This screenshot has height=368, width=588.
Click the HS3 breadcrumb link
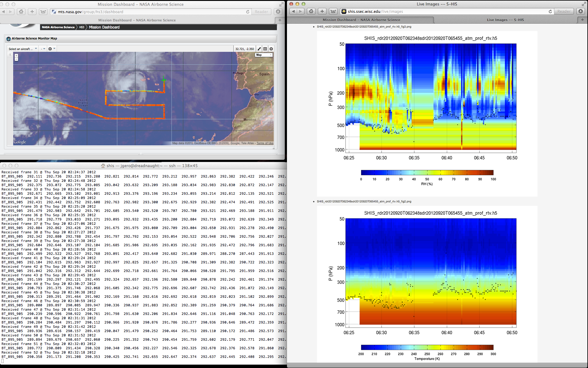point(81,27)
